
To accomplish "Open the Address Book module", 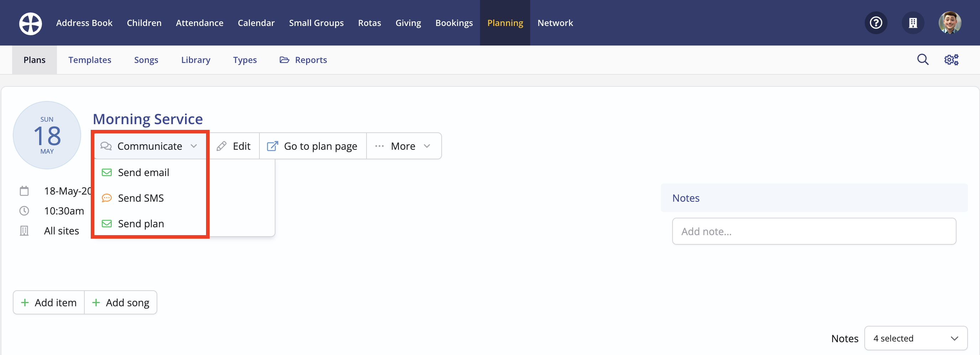I will pyautogui.click(x=84, y=23).
